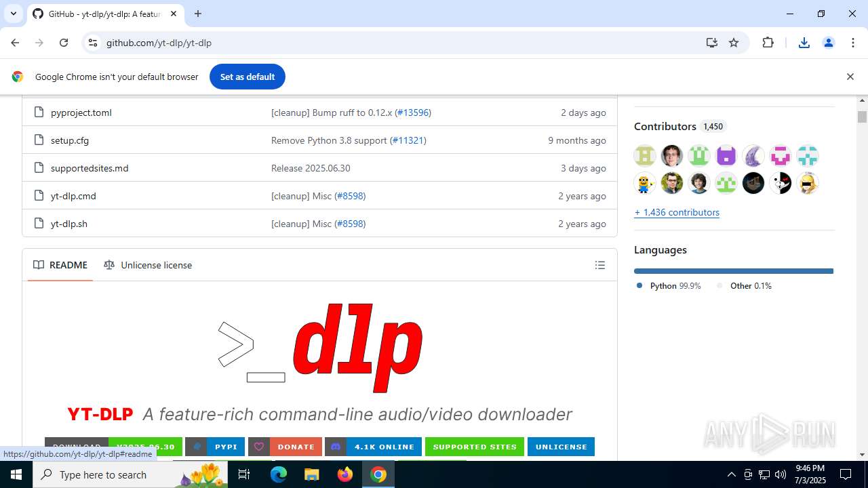Open #8598 link in yt-dlp.sh row
868x488 pixels.
(x=350, y=224)
